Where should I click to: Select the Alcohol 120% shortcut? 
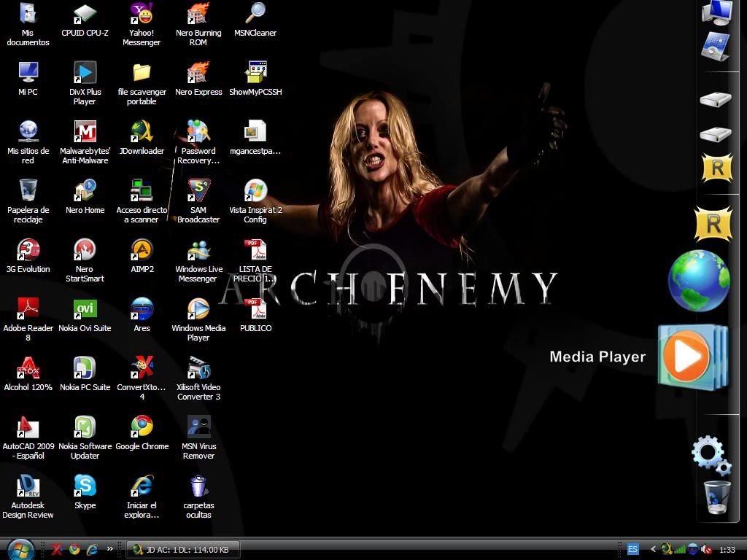28,374
